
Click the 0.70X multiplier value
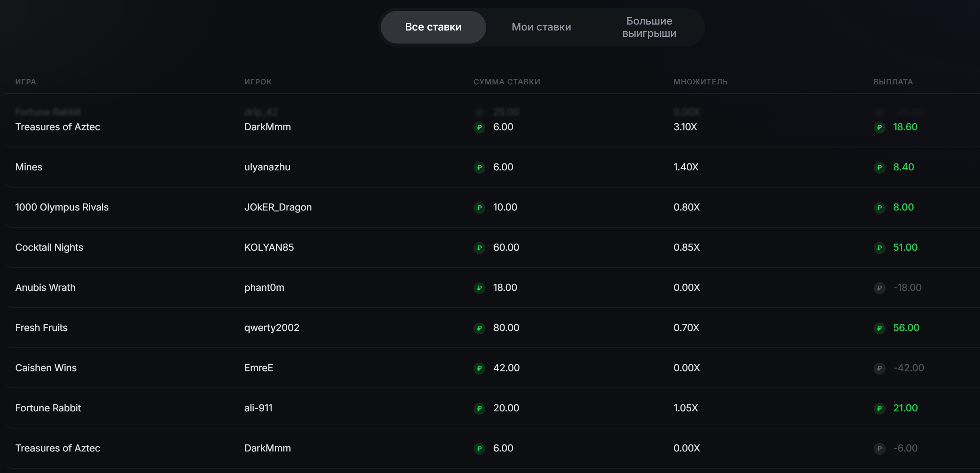coord(686,328)
